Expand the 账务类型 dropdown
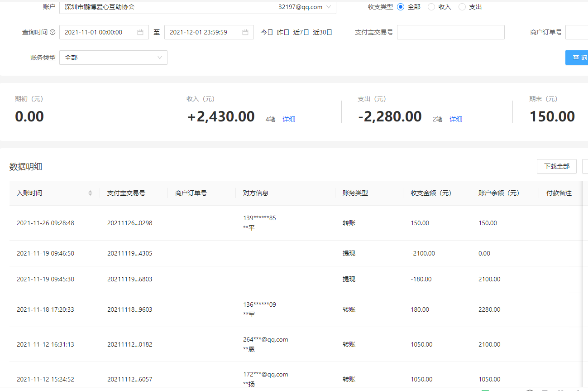The image size is (588, 391). (x=113, y=58)
